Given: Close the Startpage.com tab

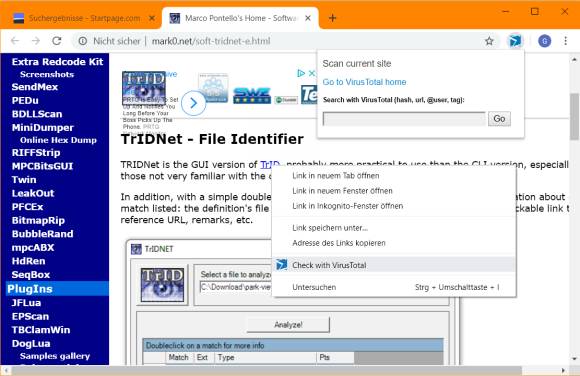Looking at the screenshot, I should tap(152, 18).
